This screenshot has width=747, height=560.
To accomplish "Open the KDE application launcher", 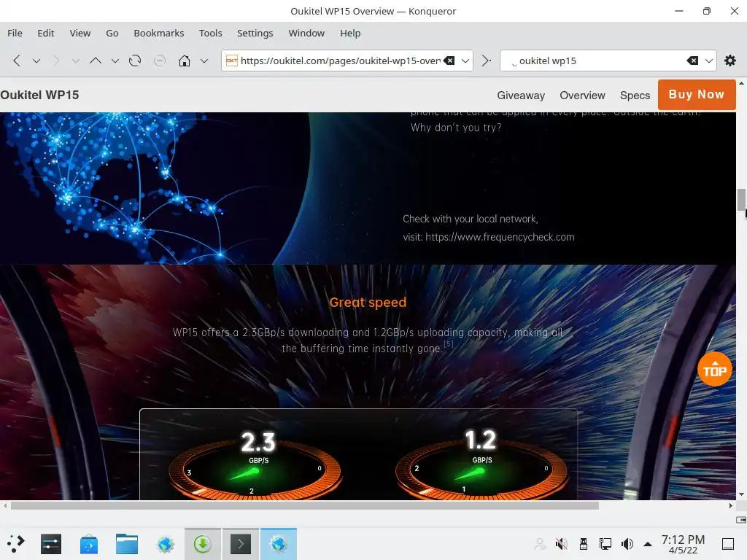I will [16, 544].
